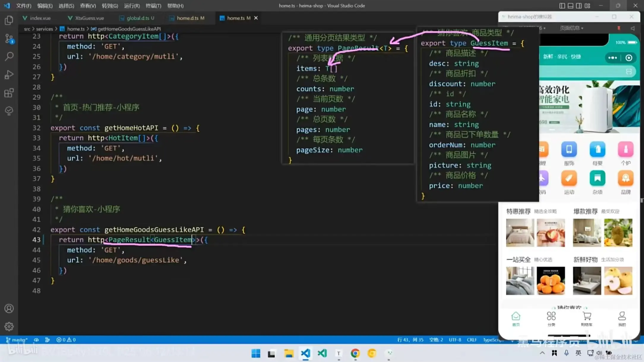This screenshot has width=644, height=362.
Task: Toggle secondary sidebar layout icon in title bar
Action: coord(579,6)
